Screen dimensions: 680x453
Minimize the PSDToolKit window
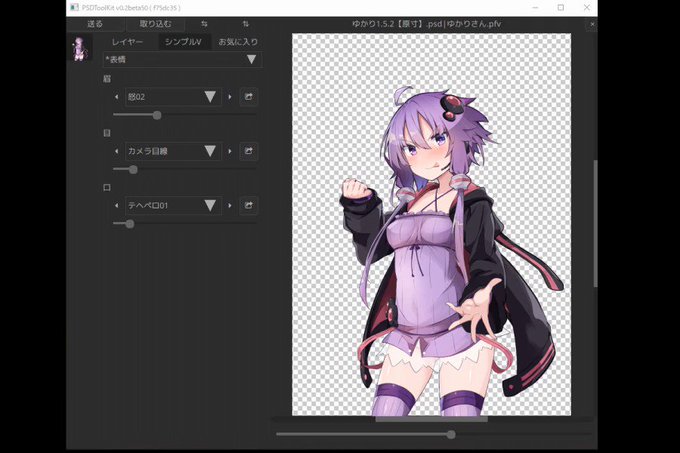(536, 7)
